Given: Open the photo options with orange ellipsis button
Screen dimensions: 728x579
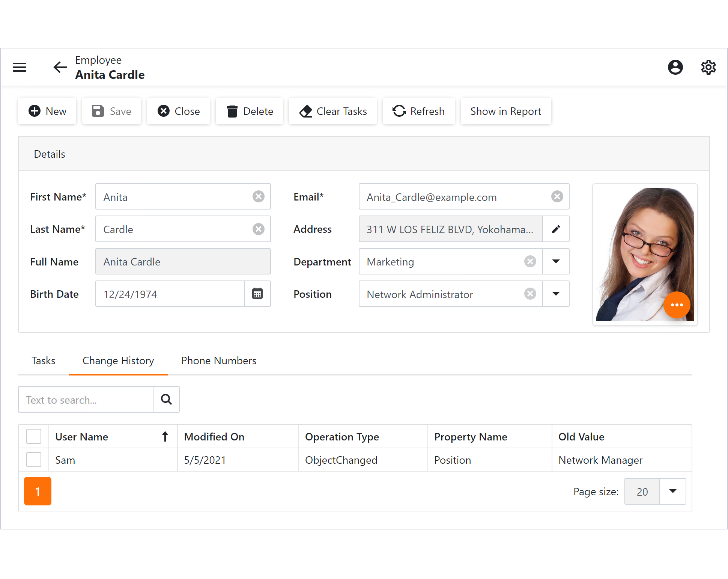Looking at the screenshot, I should point(677,305).
